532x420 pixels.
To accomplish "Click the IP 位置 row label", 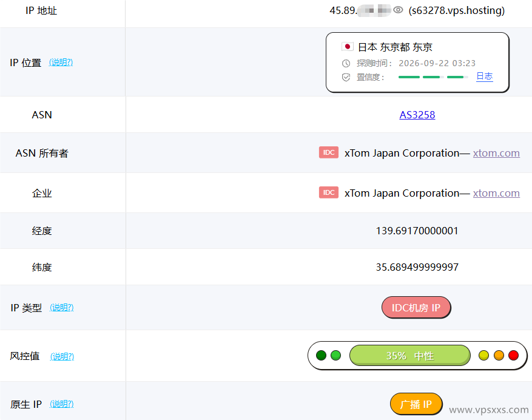I will pyautogui.click(x=25, y=63).
